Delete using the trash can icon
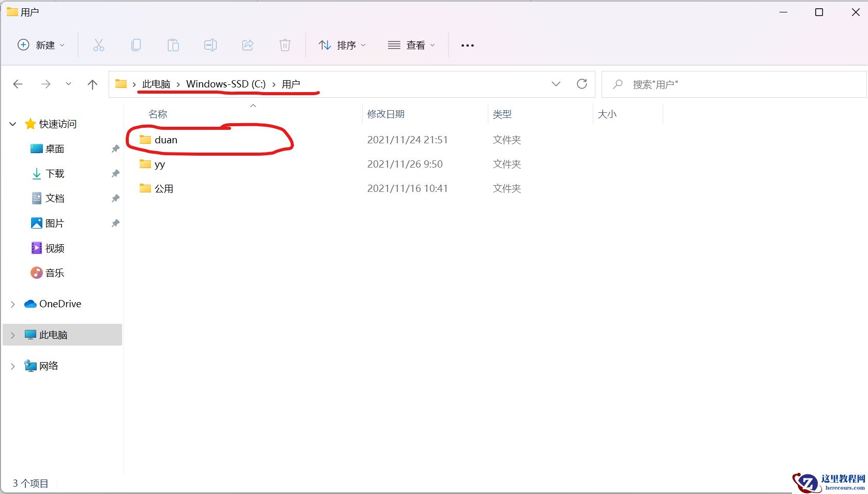Image resolution: width=868 pixels, height=494 pixels. coord(285,45)
